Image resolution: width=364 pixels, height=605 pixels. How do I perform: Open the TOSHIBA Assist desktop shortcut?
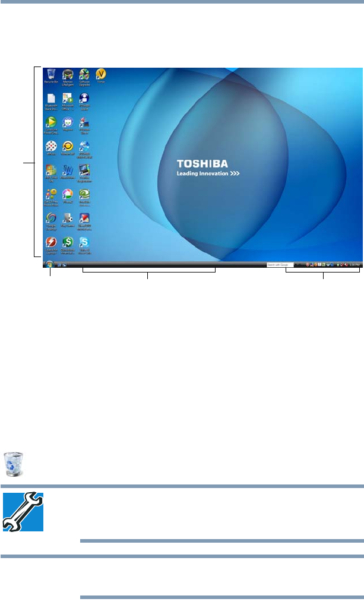point(84,102)
